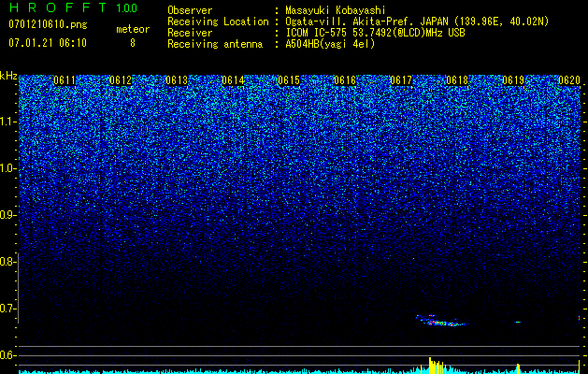Viewport: 588px width, 374px height.
Task: Click the Observer field label
Action: point(190,10)
